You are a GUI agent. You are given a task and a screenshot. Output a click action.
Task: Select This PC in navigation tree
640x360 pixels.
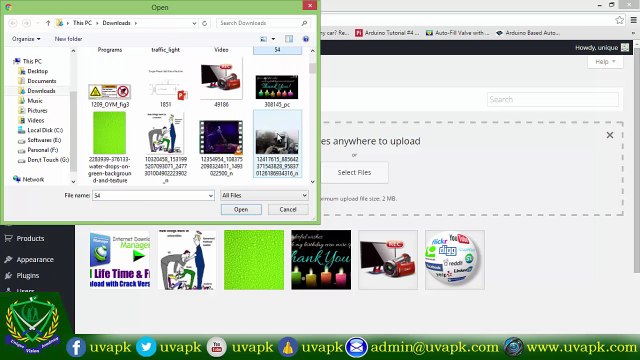[x=28, y=61]
